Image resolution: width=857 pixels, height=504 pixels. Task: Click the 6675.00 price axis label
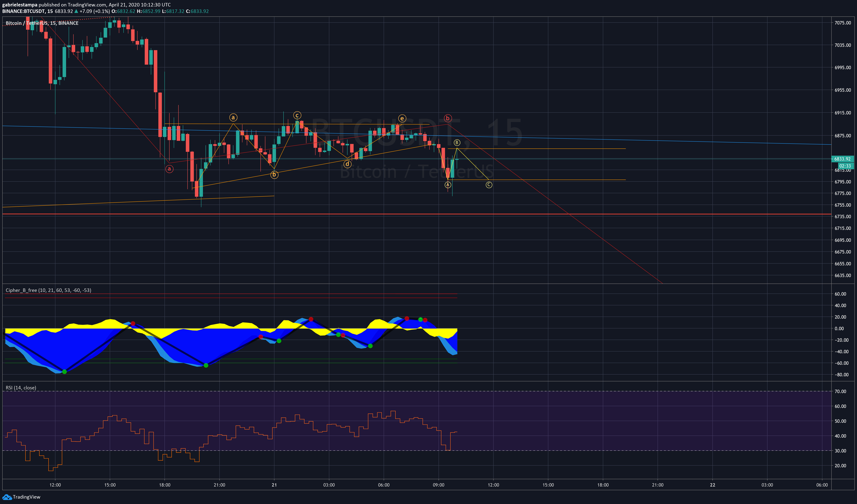(843, 252)
